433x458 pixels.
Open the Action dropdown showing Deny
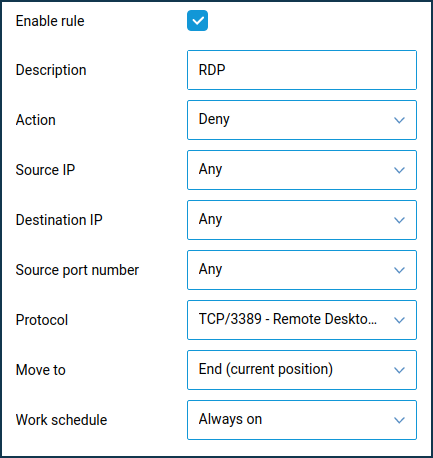pyautogui.click(x=302, y=120)
